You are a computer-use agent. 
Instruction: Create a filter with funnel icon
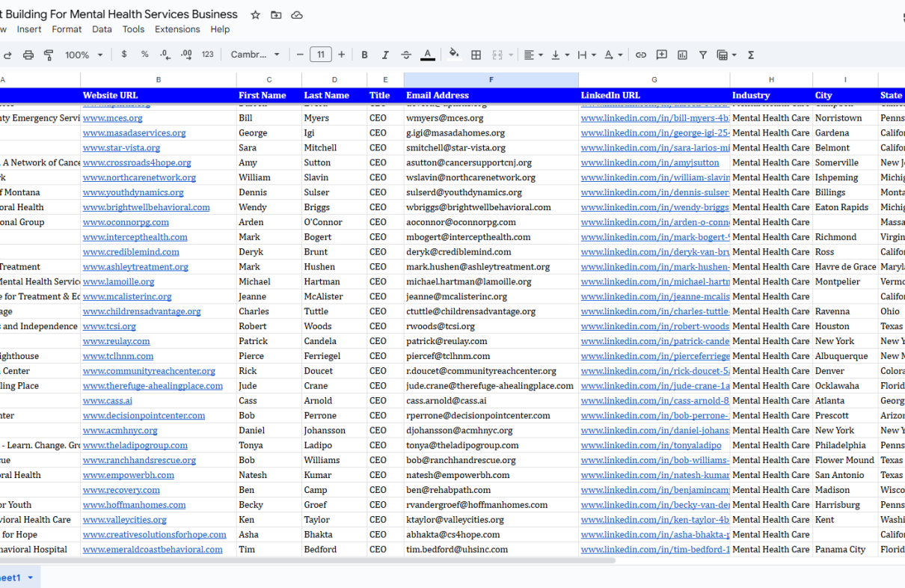coord(703,55)
